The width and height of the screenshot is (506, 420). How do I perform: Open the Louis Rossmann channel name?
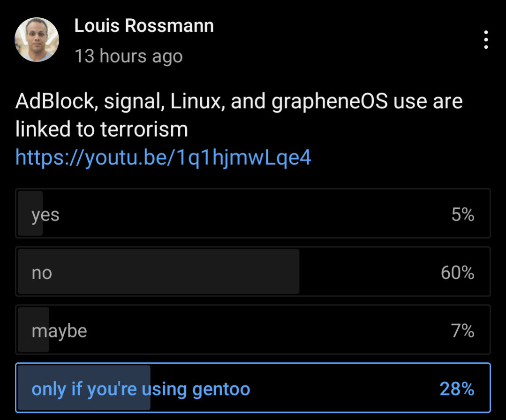(x=144, y=25)
